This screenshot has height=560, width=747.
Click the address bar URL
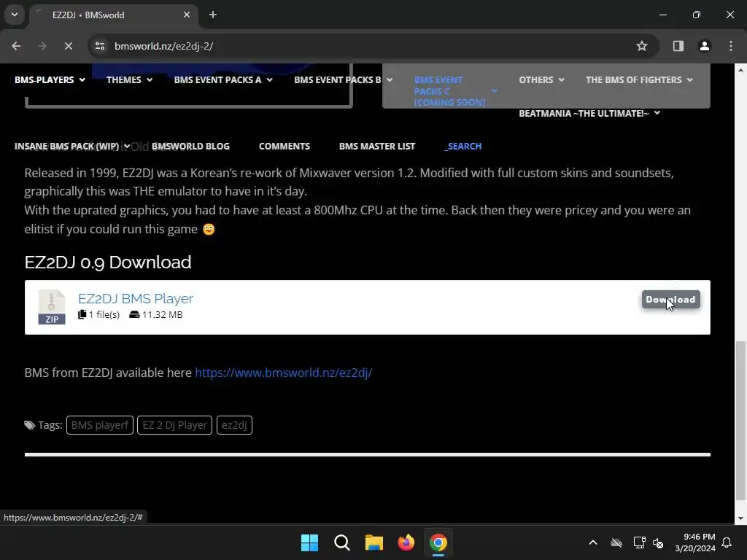click(163, 46)
